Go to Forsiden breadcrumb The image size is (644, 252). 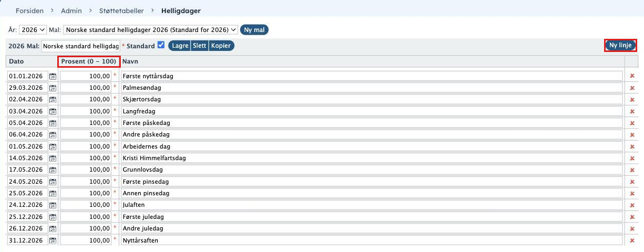point(30,10)
